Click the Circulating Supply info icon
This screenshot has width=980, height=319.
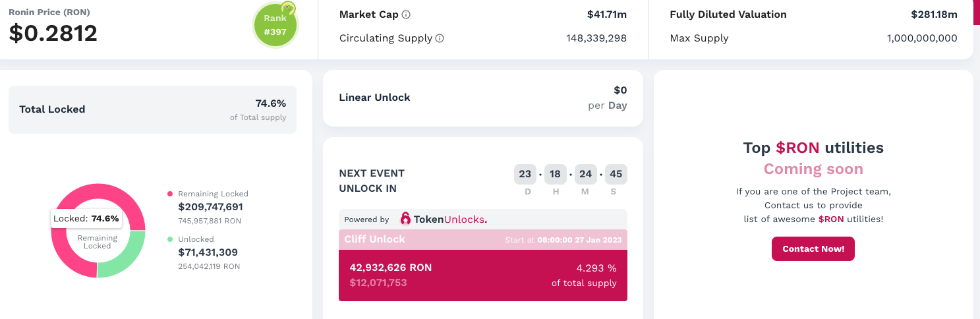[440, 38]
